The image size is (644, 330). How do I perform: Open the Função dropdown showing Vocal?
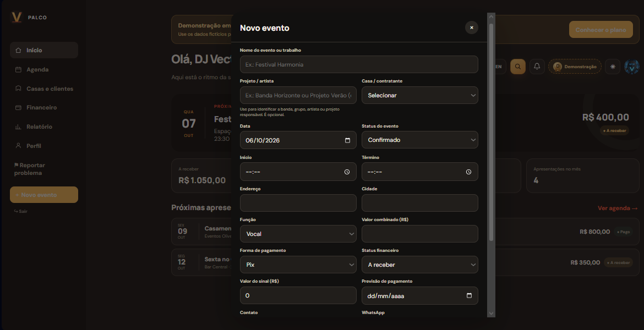[298, 234]
